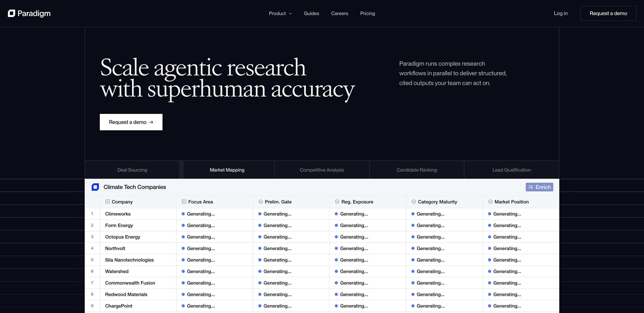The image size is (644, 313).
Task: Click the Market Position column header
Action: pyautogui.click(x=521, y=202)
